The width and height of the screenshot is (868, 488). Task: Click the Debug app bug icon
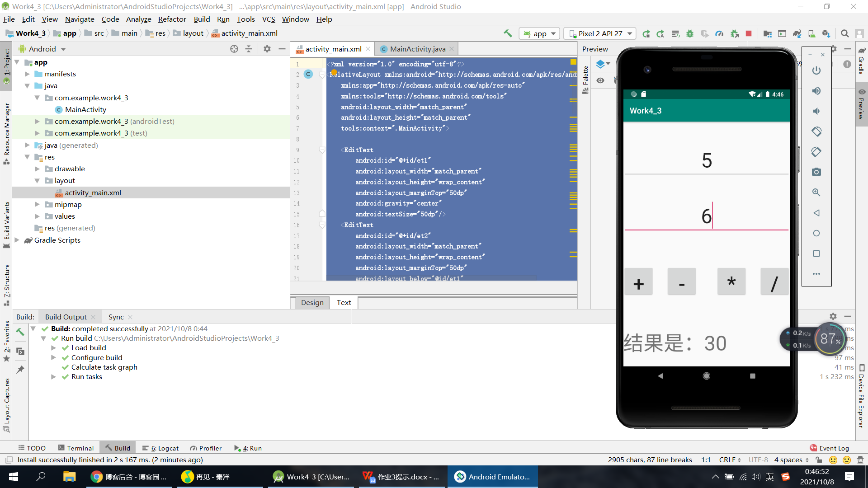pos(690,33)
